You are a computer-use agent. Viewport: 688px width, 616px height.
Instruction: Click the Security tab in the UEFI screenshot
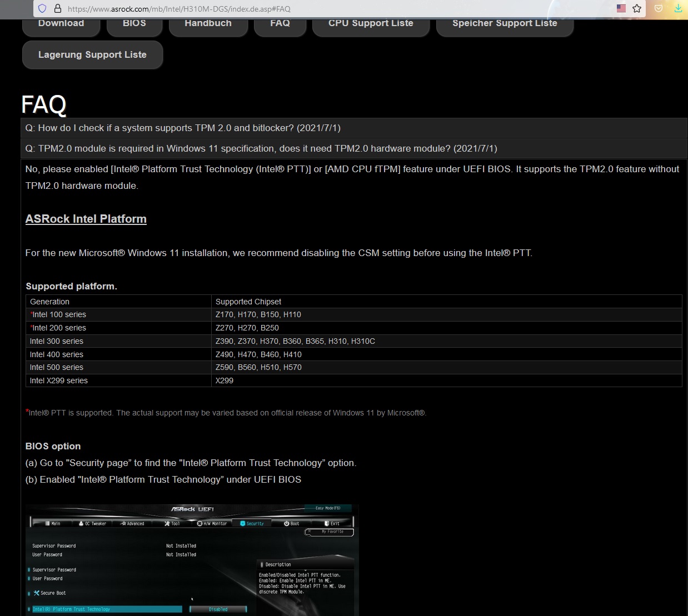tap(252, 523)
